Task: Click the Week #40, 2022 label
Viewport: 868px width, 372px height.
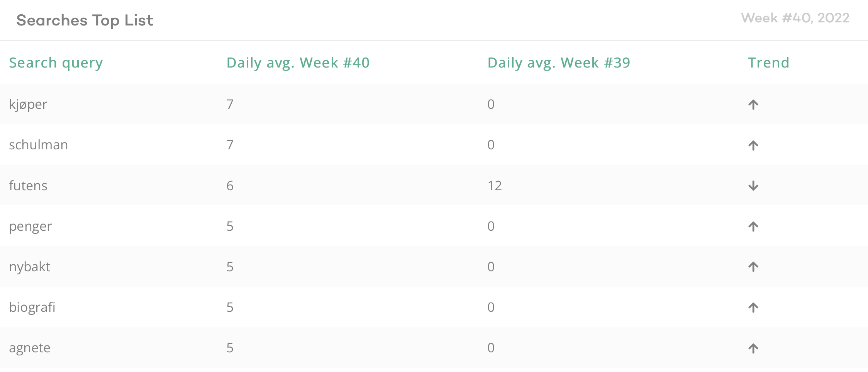Action: (795, 18)
